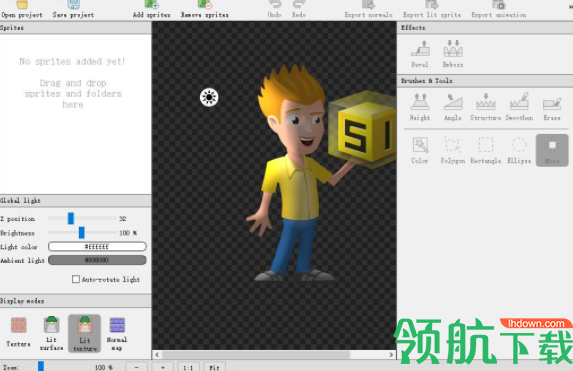The height and width of the screenshot is (371, 573).
Task: Select the Smoothen brush
Action: 519,107
